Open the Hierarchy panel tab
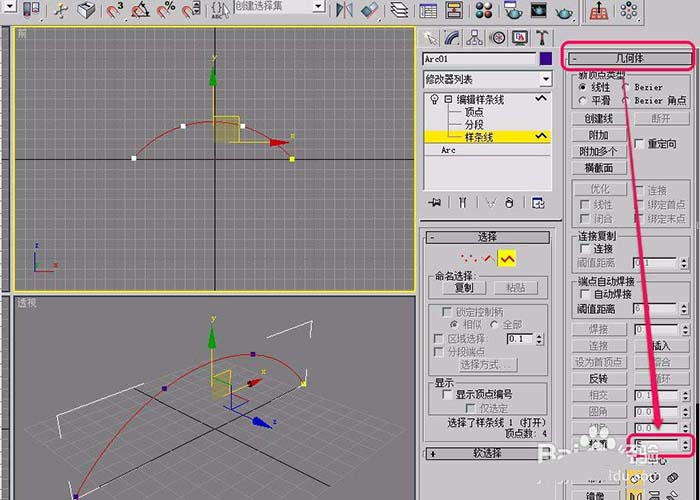 [x=476, y=38]
